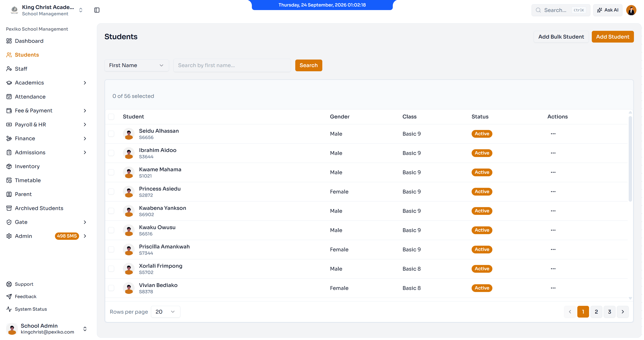Open the Parent section

[47, 194]
